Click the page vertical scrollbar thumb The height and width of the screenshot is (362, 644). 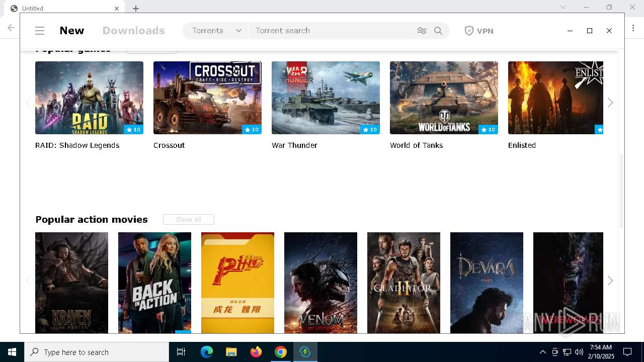621,191
